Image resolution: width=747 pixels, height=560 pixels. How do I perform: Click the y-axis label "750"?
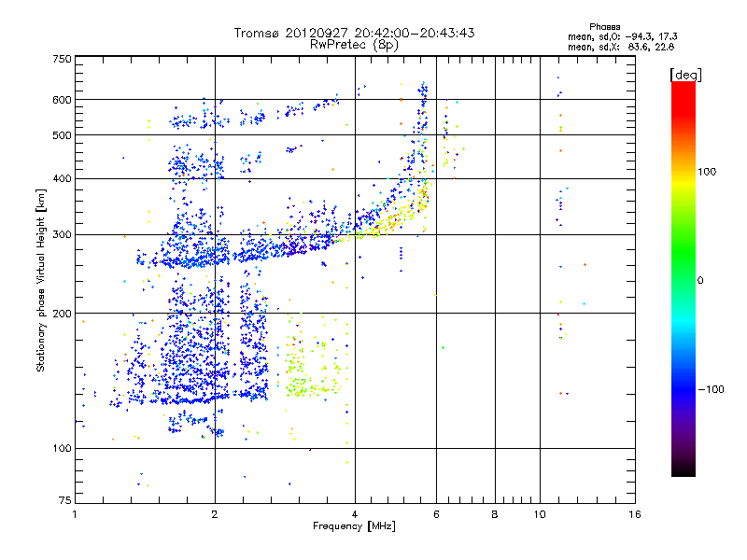coord(62,59)
